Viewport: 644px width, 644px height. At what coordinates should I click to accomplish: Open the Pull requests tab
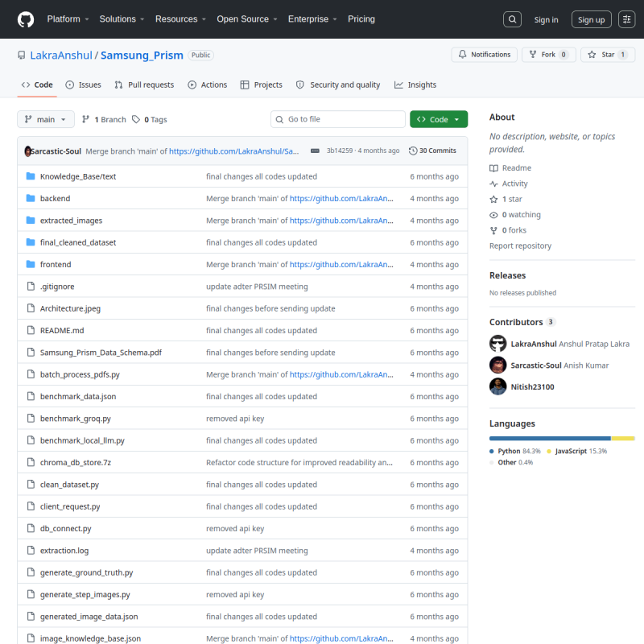coord(144,85)
